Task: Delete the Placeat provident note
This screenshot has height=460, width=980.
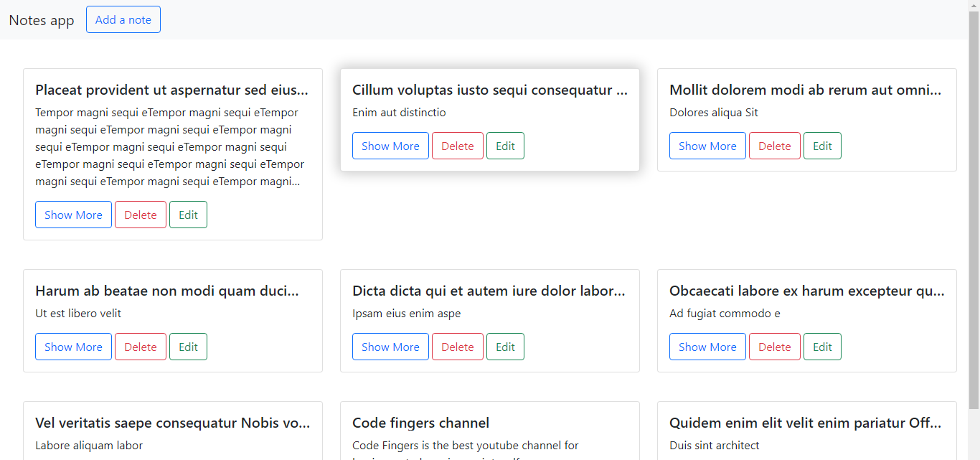Action: (141, 215)
